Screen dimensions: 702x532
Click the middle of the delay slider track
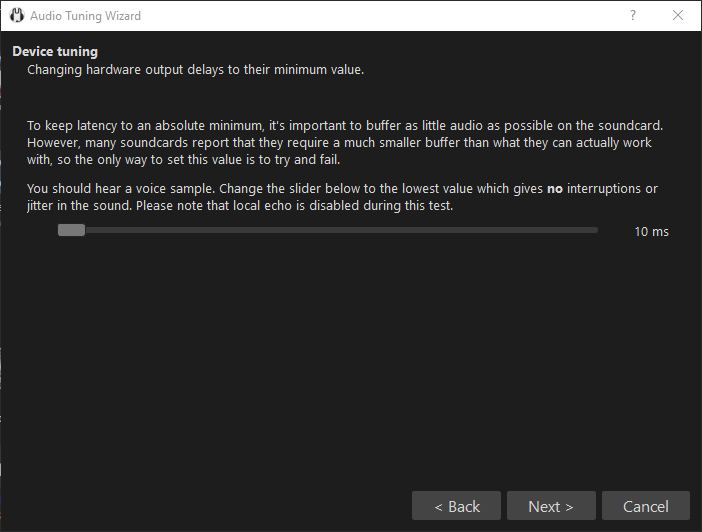click(x=327, y=230)
